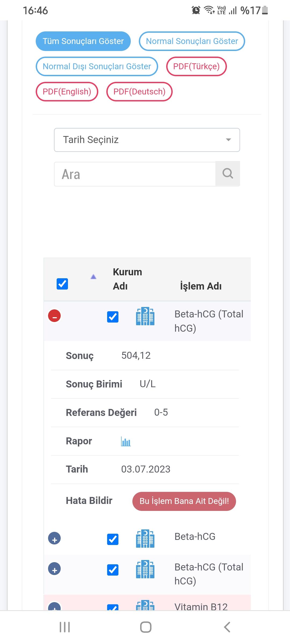Collapse the expanded Beta-hCG result with red minus
This screenshot has height=644, width=290.
[55, 316]
